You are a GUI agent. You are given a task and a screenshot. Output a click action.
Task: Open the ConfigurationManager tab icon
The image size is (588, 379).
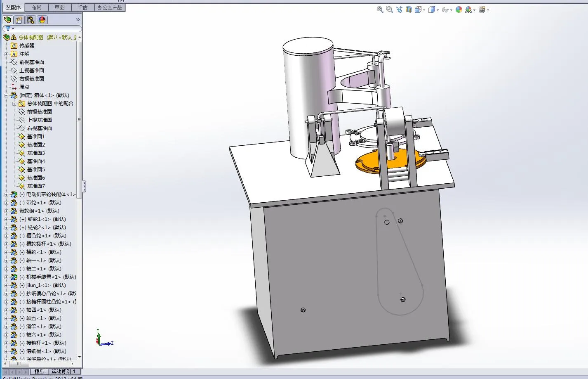[31, 20]
